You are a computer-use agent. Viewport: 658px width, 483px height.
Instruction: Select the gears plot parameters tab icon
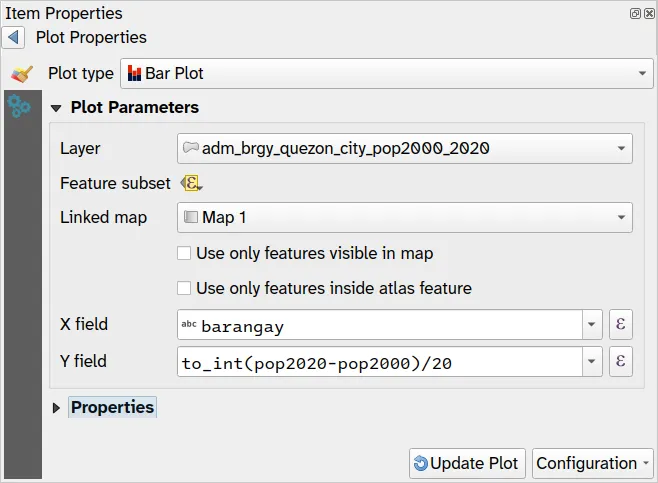[x=19, y=106]
